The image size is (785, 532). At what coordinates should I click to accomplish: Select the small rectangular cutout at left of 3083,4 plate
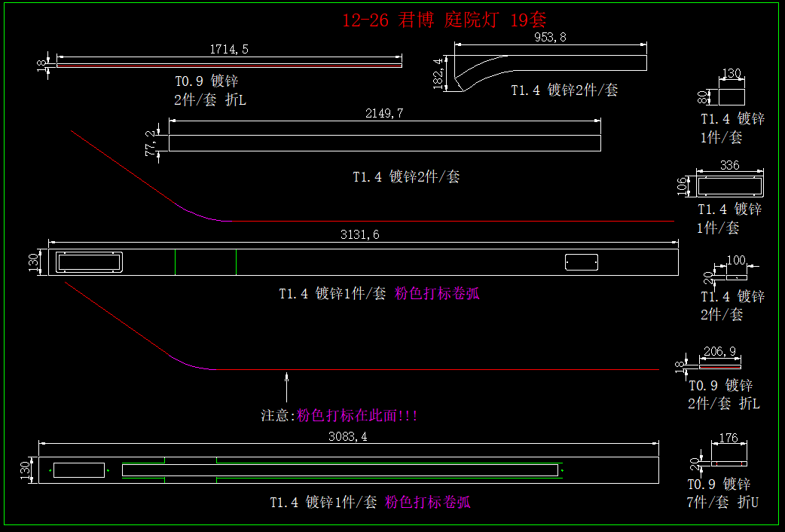point(78,470)
